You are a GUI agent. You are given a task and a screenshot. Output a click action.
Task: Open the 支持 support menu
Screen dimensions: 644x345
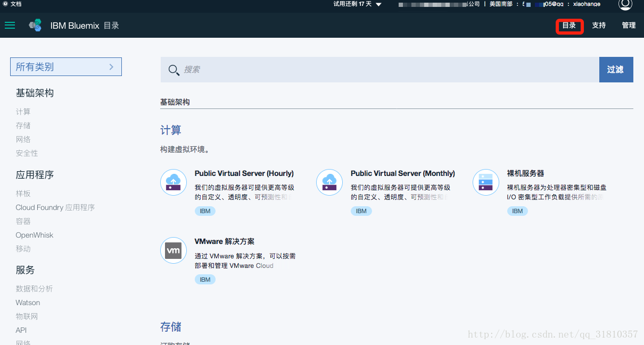[x=599, y=26]
